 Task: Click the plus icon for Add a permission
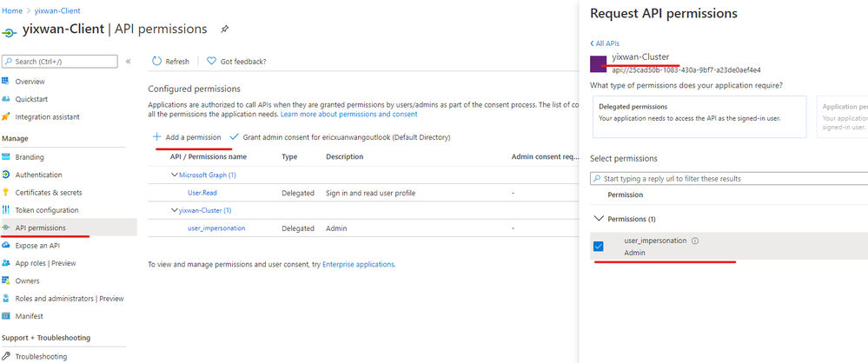(x=156, y=136)
